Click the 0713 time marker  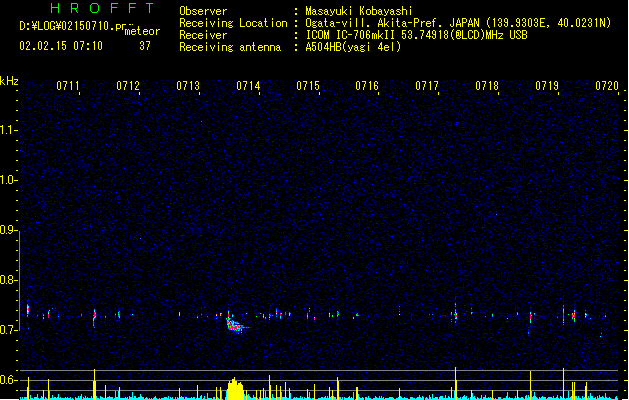point(188,86)
